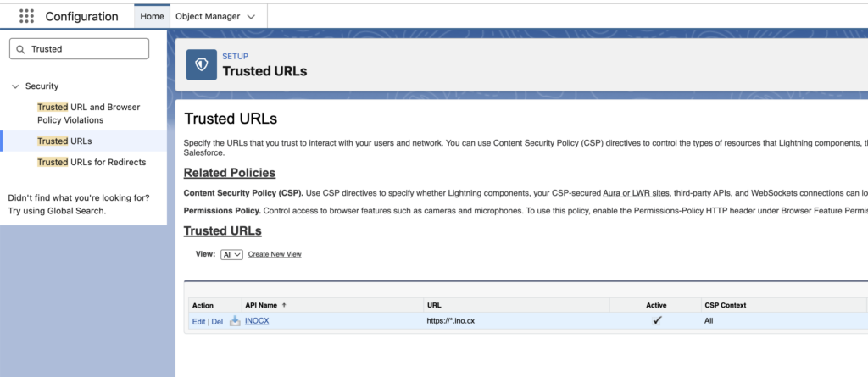
Task: Switch to the Home tab
Action: 152,16
